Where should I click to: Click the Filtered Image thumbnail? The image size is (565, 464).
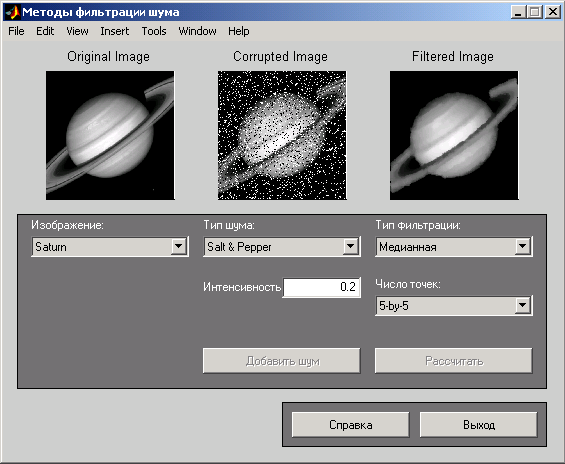click(x=454, y=135)
